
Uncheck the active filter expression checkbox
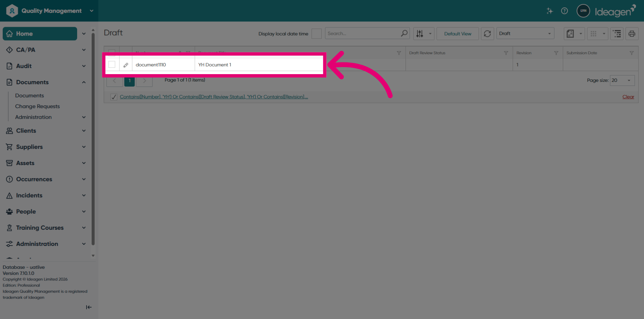(114, 97)
